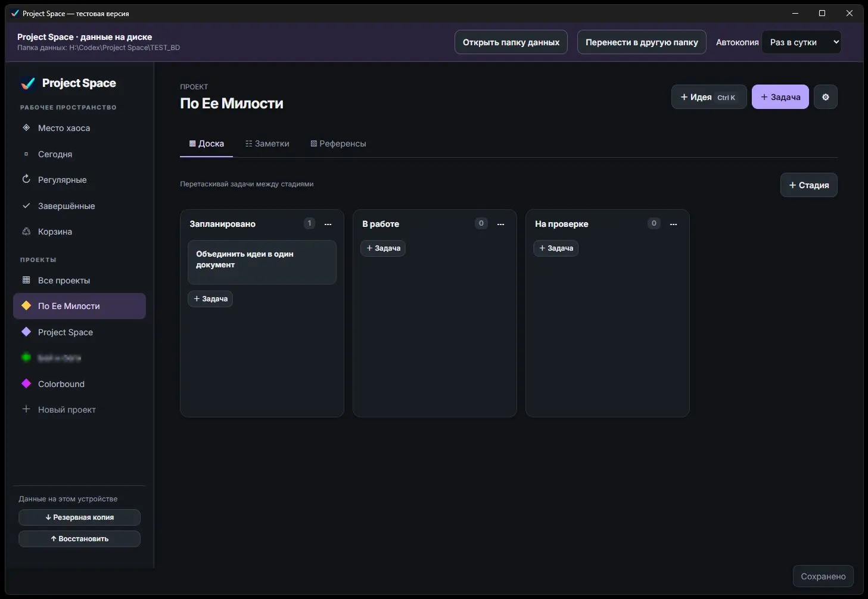Create a Новый проект
The image size is (868, 599).
click(79, 410)
